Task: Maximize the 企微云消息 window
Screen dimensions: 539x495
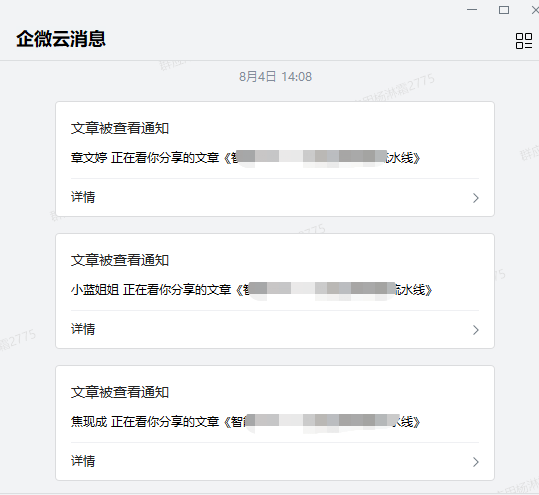Action: tap(504, 10)
